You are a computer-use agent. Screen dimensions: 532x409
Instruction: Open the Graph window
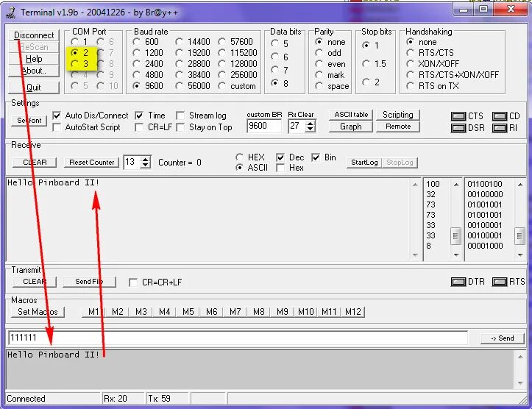351,127
